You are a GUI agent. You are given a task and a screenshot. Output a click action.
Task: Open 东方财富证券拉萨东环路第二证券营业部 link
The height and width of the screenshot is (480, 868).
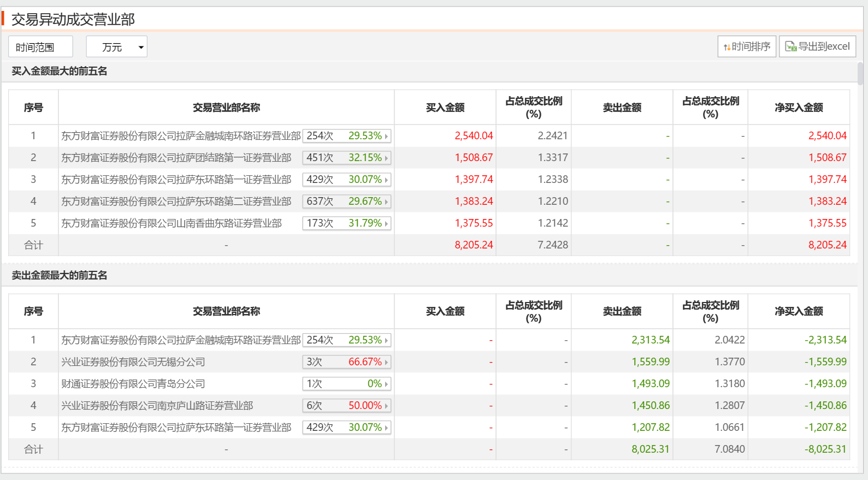pyautogui.click(x=176, y=202)
